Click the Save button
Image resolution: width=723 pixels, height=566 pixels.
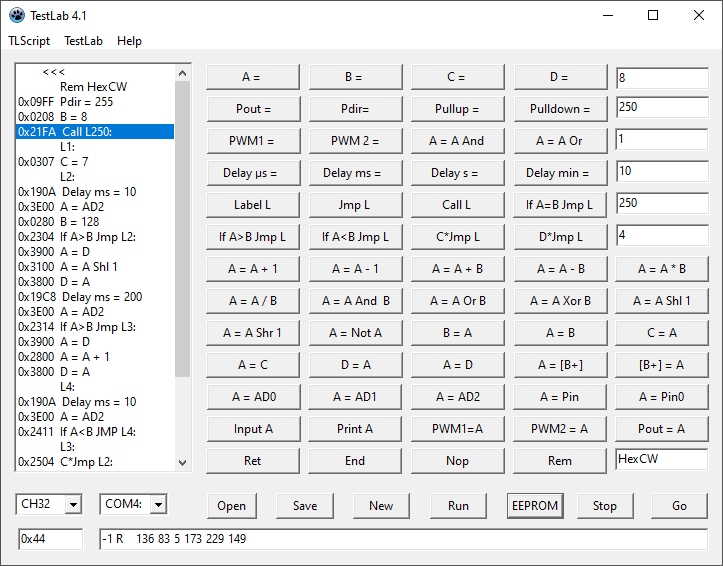point(305,505)
